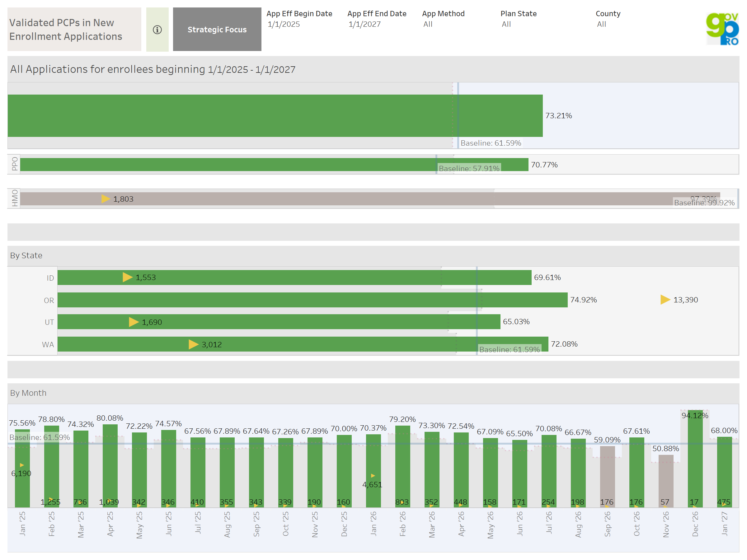
Task: Click the Baseline: 57.91% label
Action: pyautogui.click(x=469, y=168)
